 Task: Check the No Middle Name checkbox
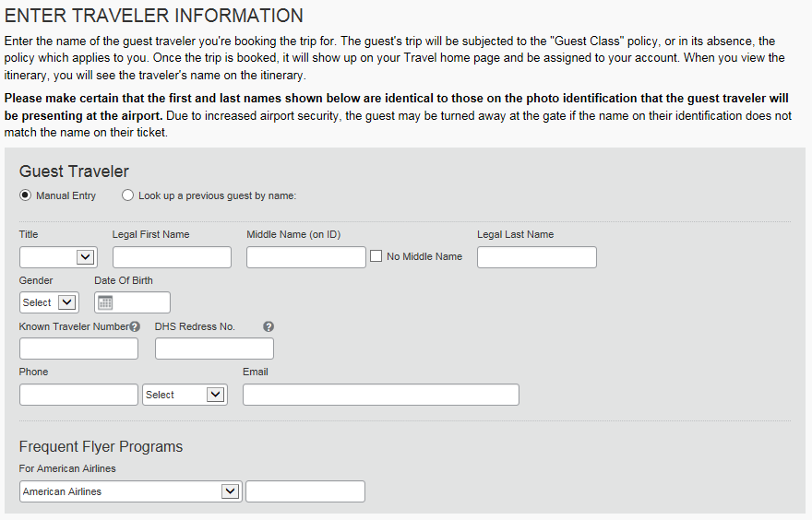[376, 256]
